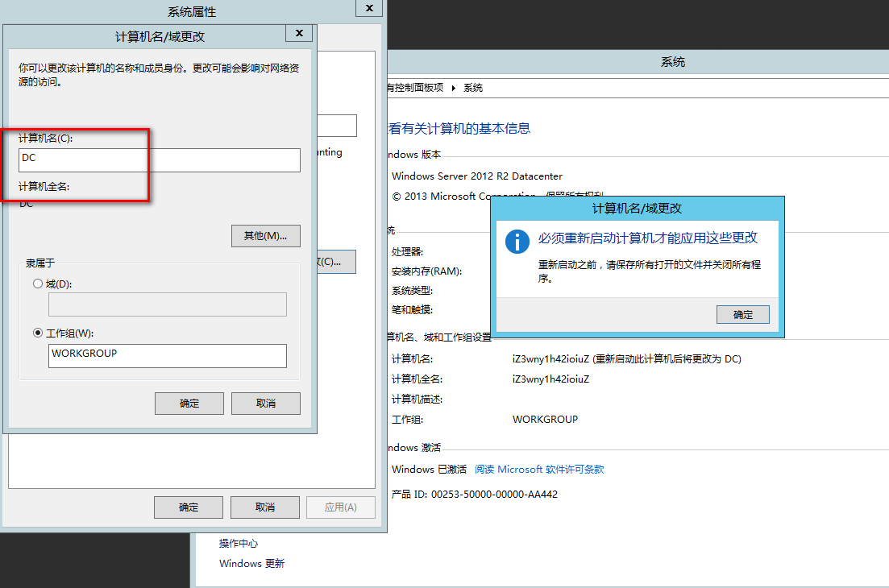The width and height of the screenshot is (889, 588).
Task: Confirm restart notice with 确定 button
Action: (742, 315)
